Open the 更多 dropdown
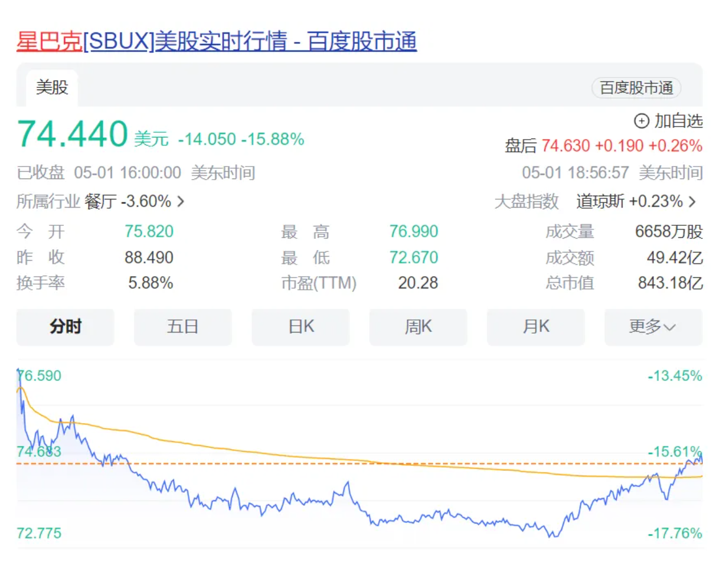Image resolution: width=728 pixels, height=568 pixels. tap(653, 327)
